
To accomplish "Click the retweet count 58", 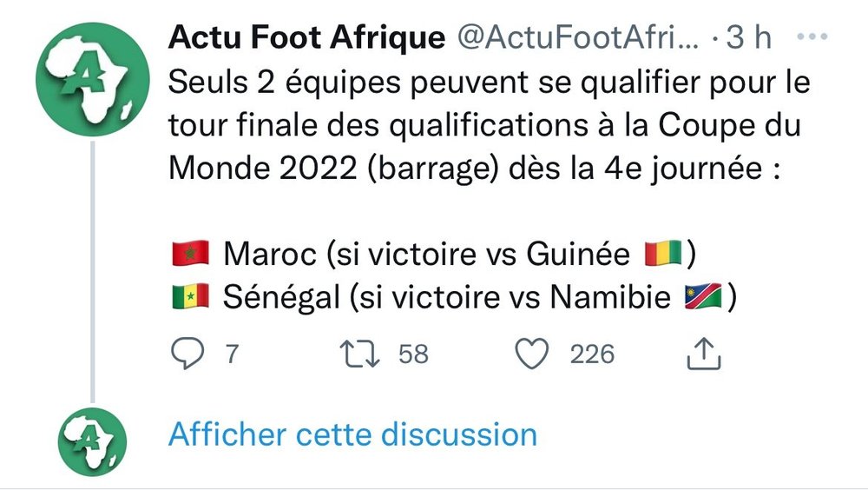I will click(413, 354).
